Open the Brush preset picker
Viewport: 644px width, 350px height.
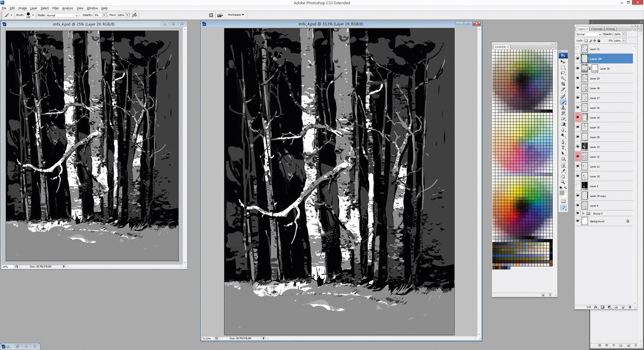point(32,15)
